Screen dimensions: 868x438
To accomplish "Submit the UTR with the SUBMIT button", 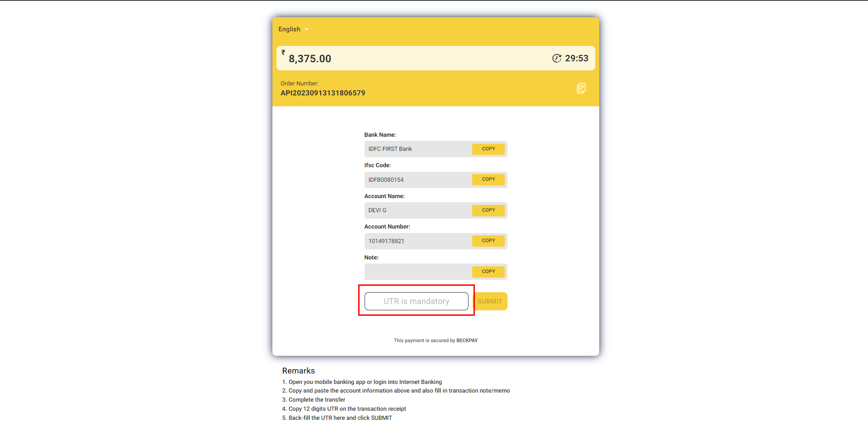I will pos(490,301).
